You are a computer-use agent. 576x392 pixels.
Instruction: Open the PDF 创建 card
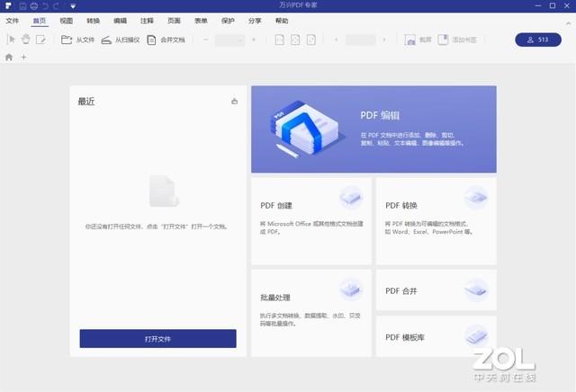pos(311,221)
